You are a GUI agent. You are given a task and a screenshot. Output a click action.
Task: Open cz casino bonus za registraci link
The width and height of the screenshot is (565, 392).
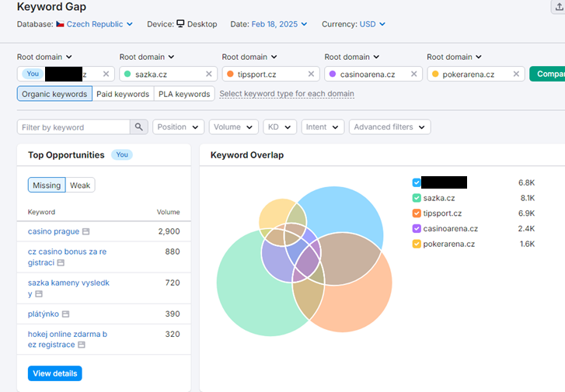click(67, 257)
